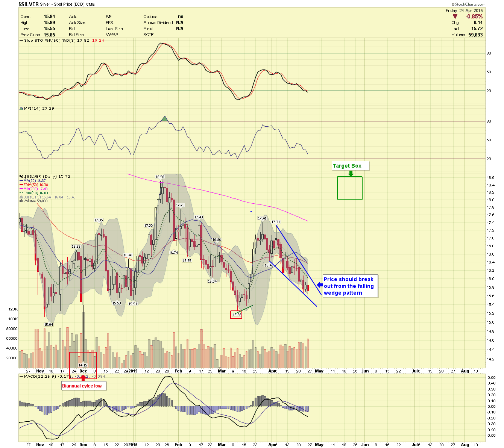Click the EMA(50) red legend entry
This screenshot has width=504, height=448.
(x=33, y=185)
